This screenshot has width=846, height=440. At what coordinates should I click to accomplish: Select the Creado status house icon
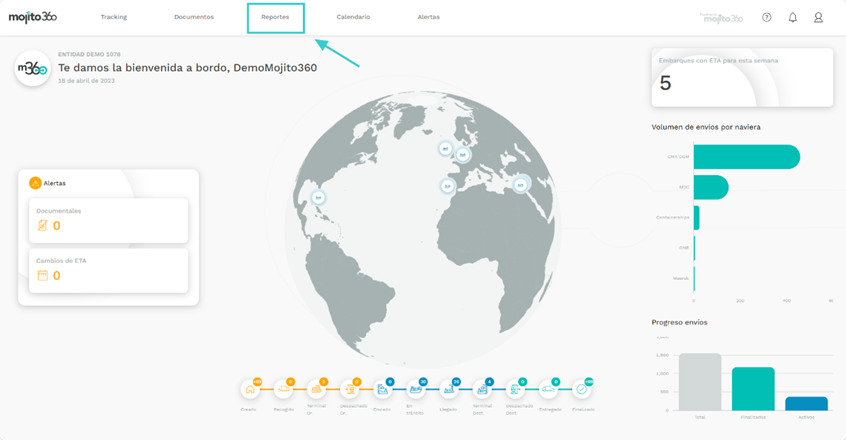pos(250,389)
